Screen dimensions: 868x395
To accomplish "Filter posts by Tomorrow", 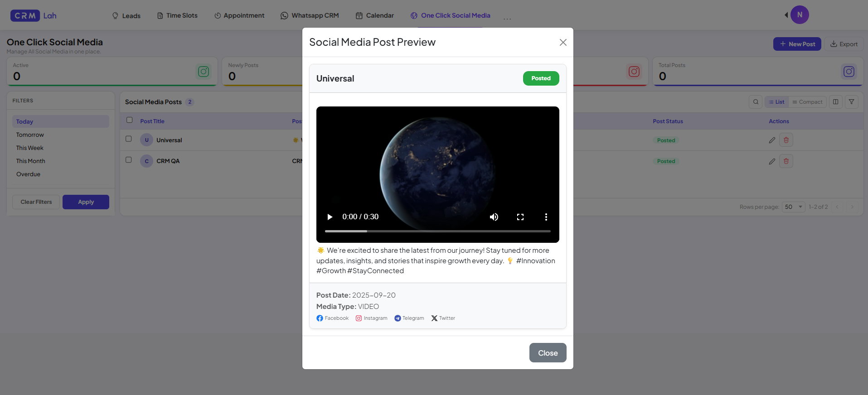I will click(30, 135).
